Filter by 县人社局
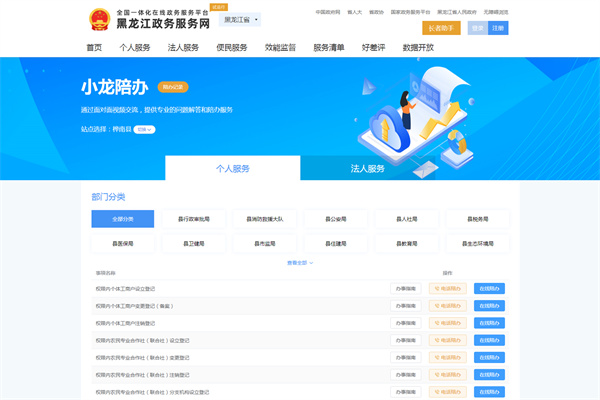The height and width of the screenshot is (400, 600). coord(407,219)
